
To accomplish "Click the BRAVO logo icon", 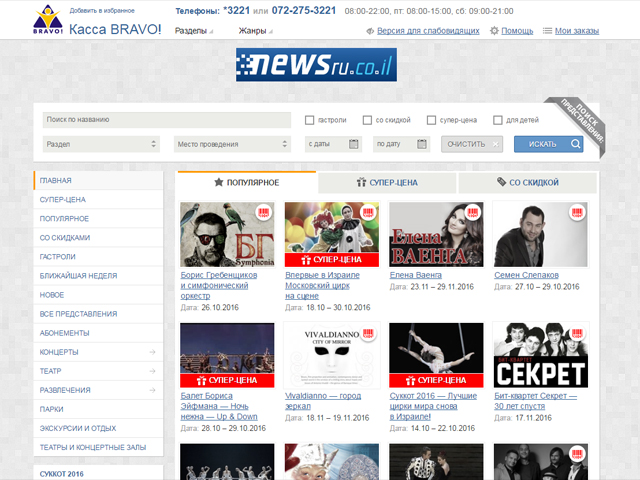I will (48, 20).
